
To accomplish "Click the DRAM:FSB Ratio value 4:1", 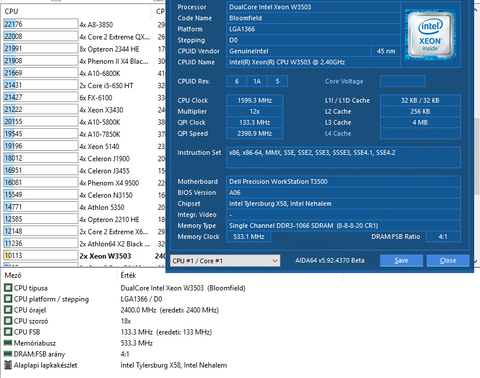I will [x=443, y=237].
